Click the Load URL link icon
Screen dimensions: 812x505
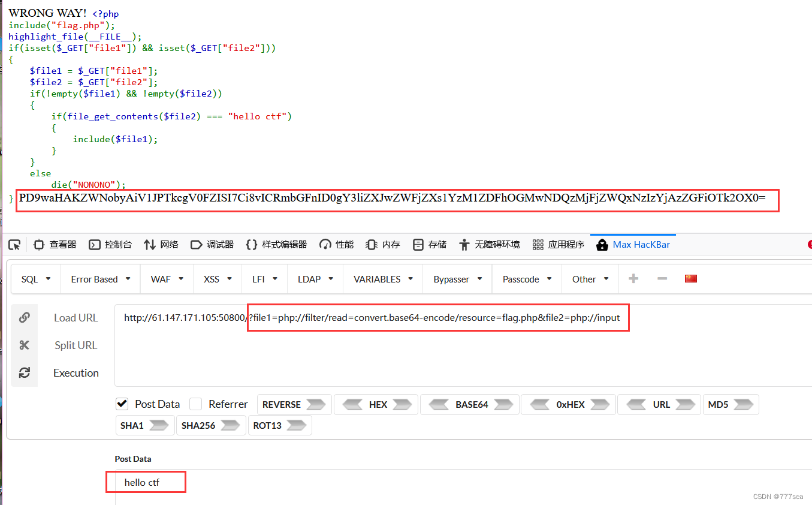coord(25,318)
